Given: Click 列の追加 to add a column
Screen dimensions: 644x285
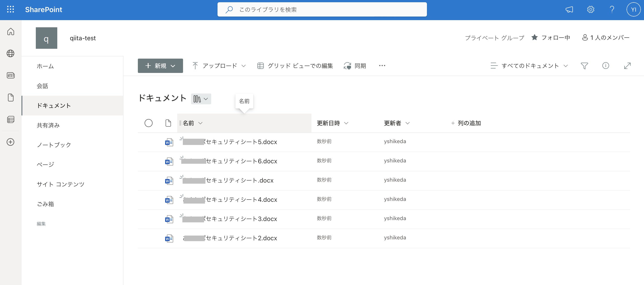Looking at the screenshot, I should (469, 123).
